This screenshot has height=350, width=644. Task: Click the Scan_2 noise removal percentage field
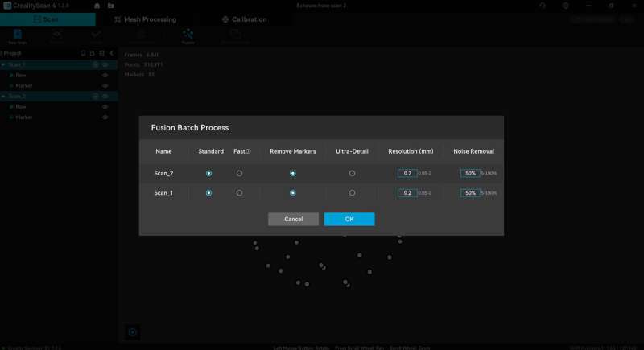[470, 173]
